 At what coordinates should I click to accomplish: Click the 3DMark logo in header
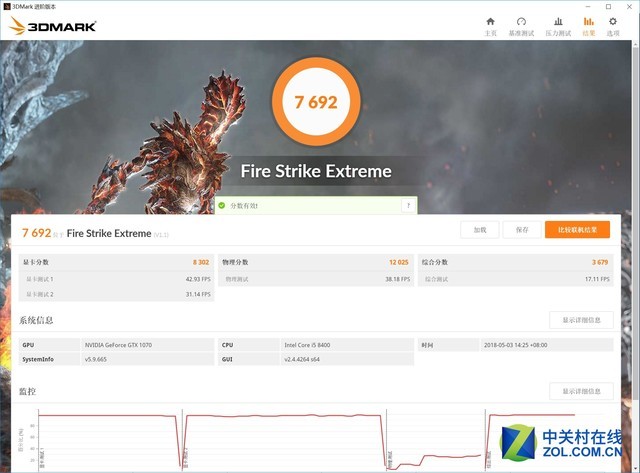click(52, 26)
